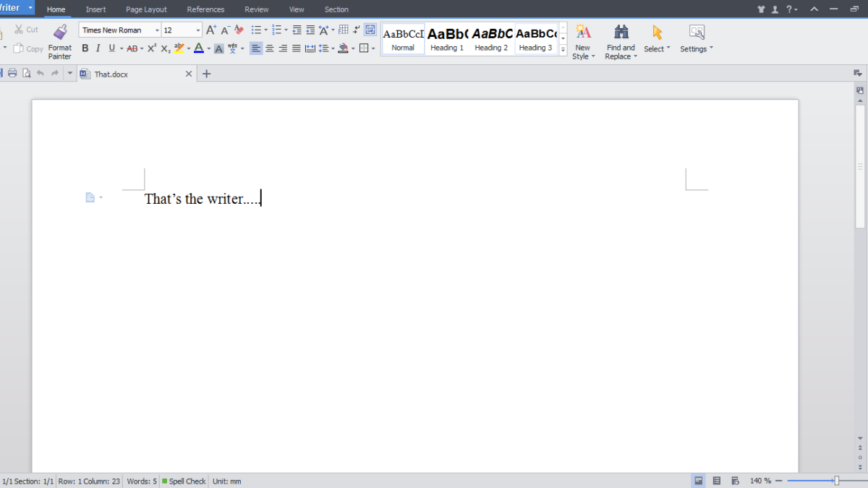Open Find and Replace

(621, 41)
